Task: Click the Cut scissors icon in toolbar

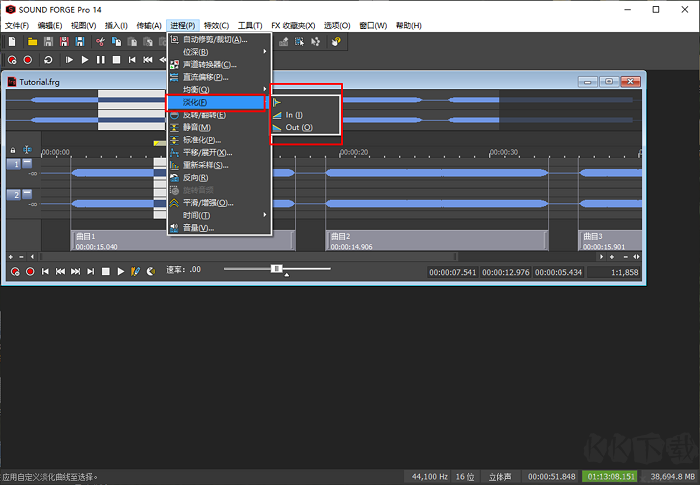Action: point(101,42)
